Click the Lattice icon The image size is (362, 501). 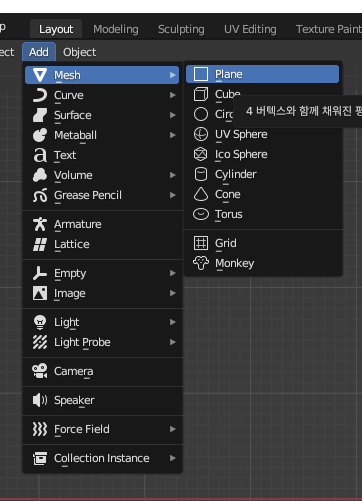click(40, 244)
